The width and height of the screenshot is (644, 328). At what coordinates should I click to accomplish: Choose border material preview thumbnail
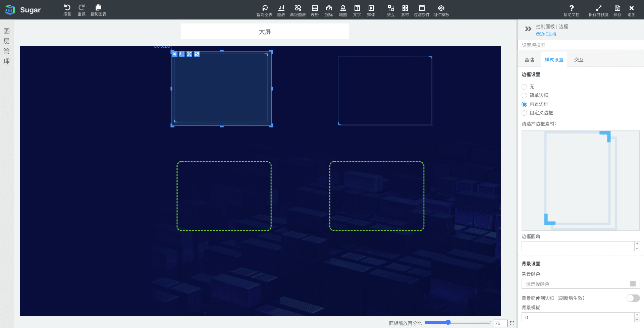pos(581,181)
